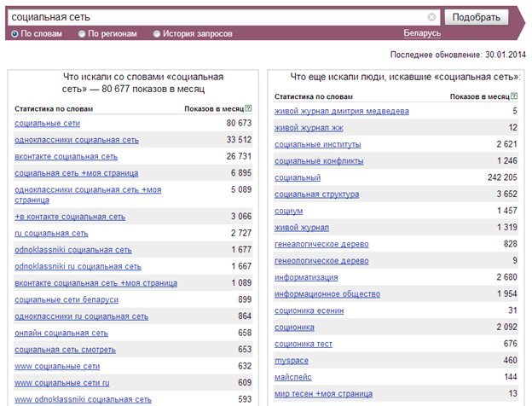Screen dimensions: 532x406
Task: Open социальные конфликты link
Action: click(319, 161)
